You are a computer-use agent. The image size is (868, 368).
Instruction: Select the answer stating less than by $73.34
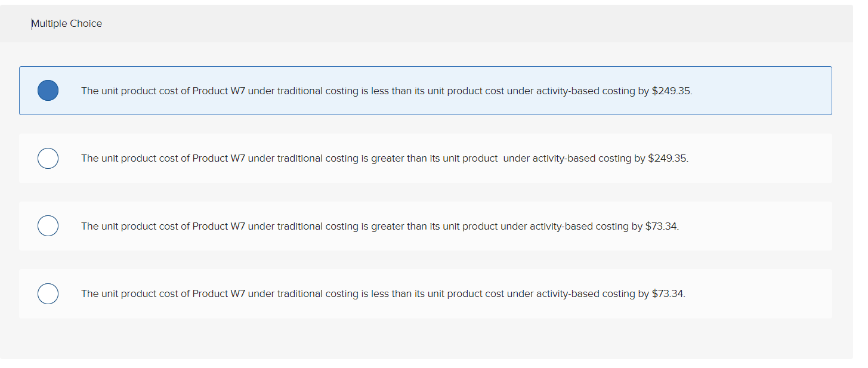tap(384, 293)
